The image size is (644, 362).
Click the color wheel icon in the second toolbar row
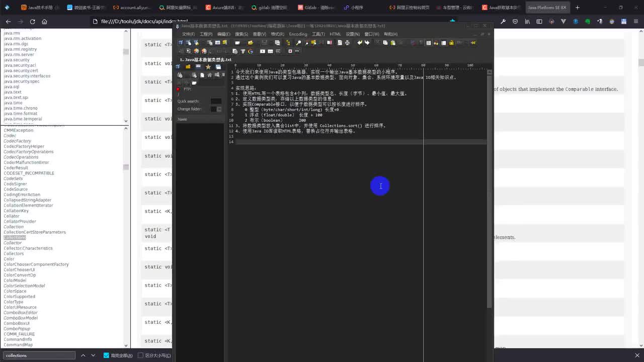click(196, 51)
